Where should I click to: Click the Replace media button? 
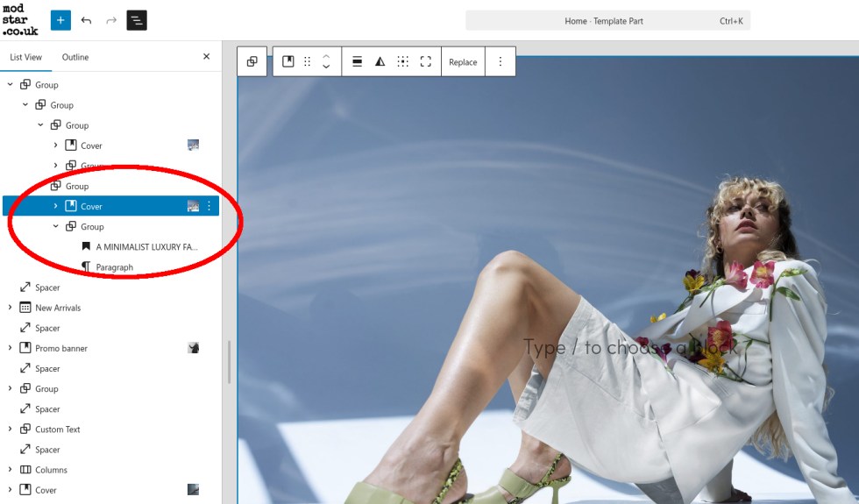pyautogui.click(x=463, y=62)
